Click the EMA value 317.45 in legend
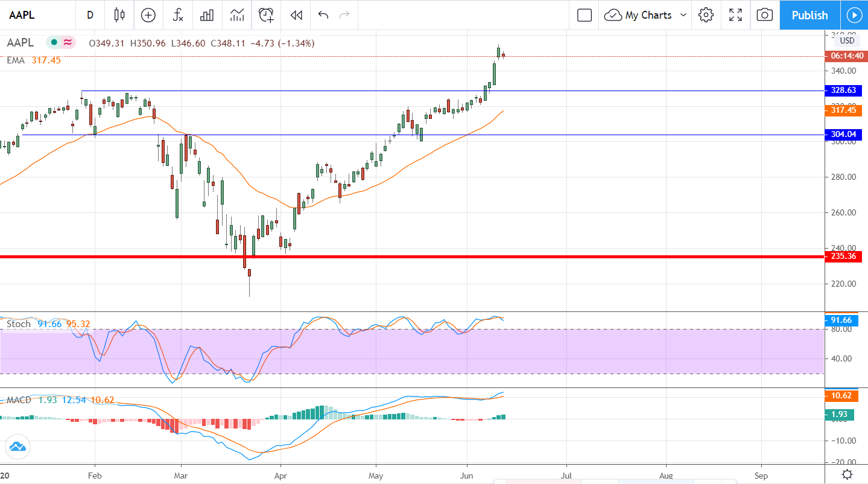 (x=46, y=60)
